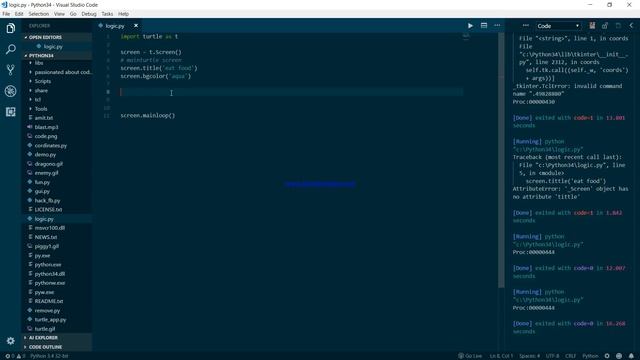Click errors and warnings status icon

(x=15, y=356)
